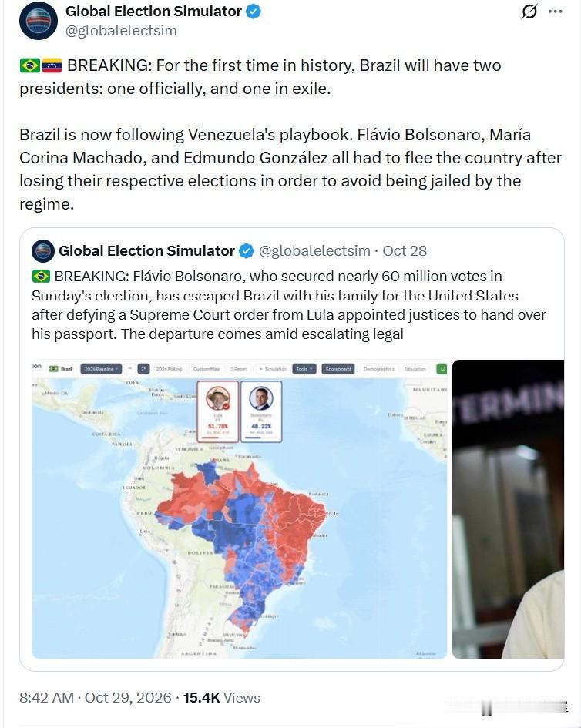
Task: Click the green icon button on map toolbar
Action: pyautogui.click(x=442, y=369)
